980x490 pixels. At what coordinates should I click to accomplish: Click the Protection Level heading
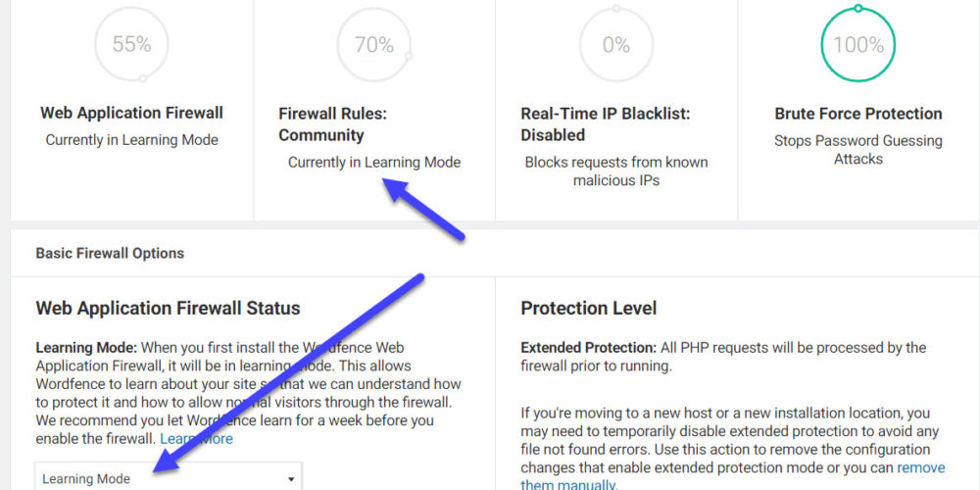pyautogui.click(x=588, y=308)
